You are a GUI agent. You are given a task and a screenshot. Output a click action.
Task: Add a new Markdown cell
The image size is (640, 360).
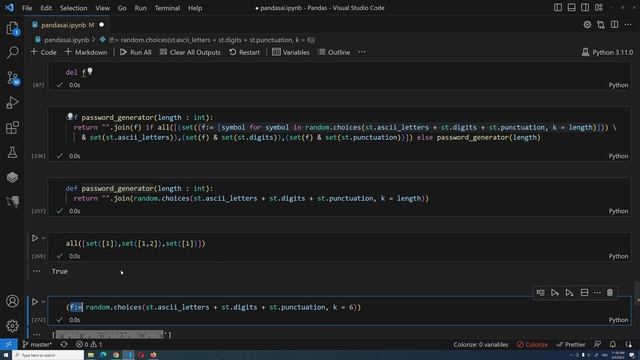coord(86,52)
